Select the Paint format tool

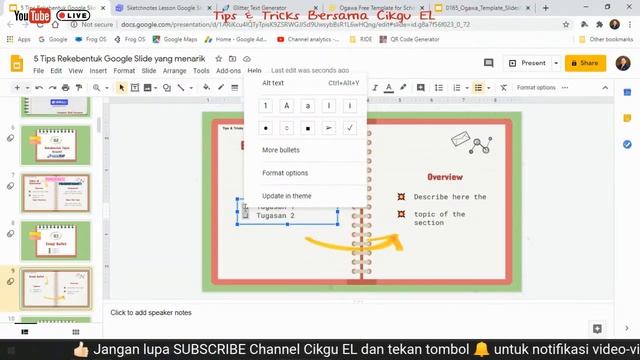pyautogui.click(x=79, y=88)
